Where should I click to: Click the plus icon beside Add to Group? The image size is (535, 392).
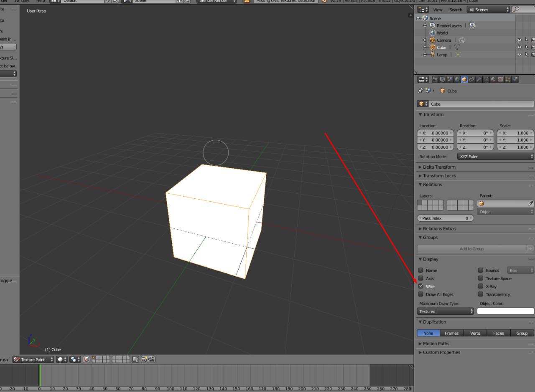530,248
